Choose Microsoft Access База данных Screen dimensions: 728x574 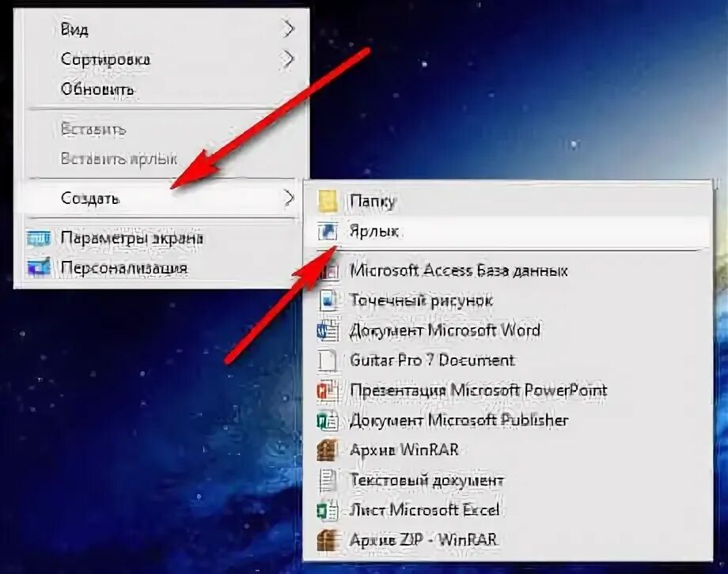[x=508, y=270]
